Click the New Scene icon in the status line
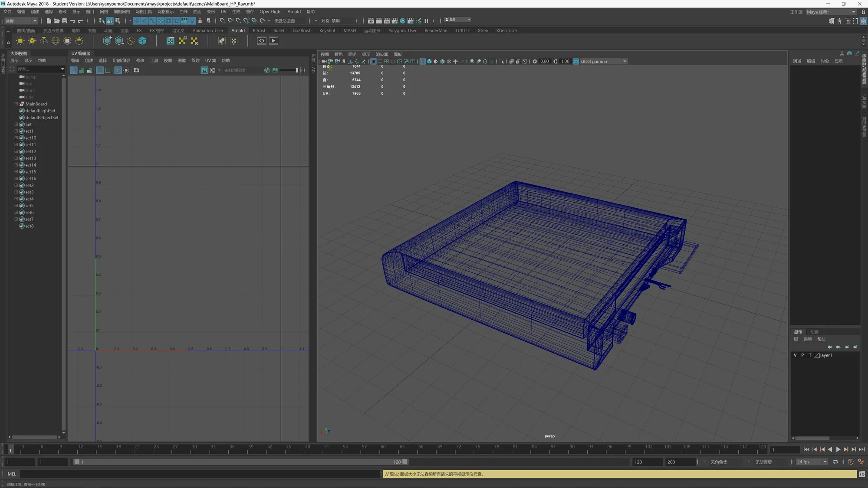Image resolution: width=868 pixels, height=488 pixels. tap(49, 21)
